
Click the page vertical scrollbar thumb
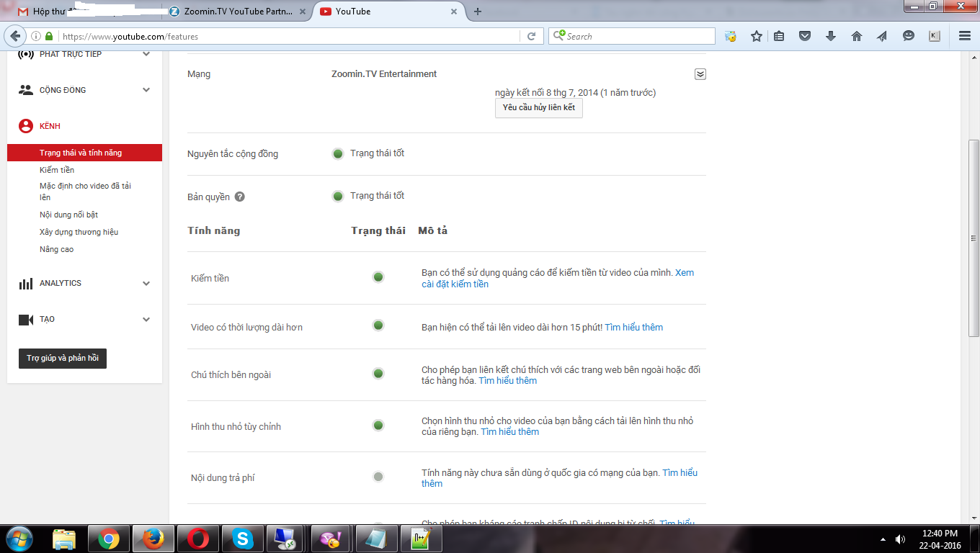pos(974,238)
